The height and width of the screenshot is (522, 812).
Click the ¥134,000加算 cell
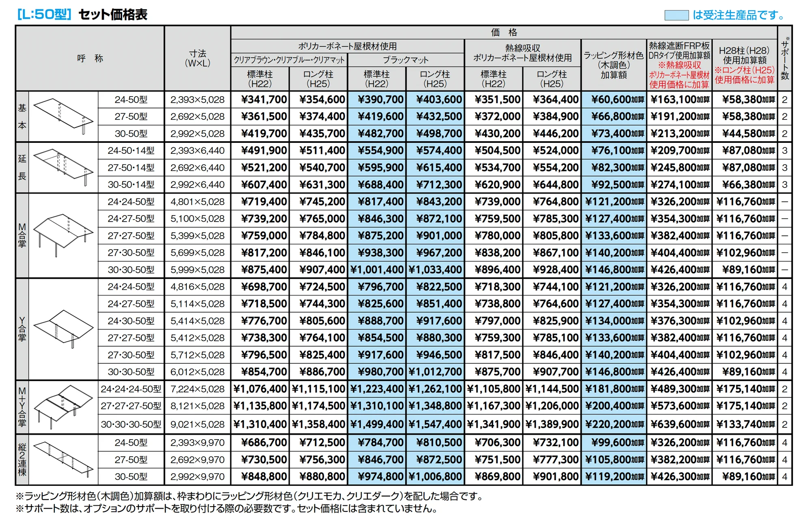click(x=615, y=321)
